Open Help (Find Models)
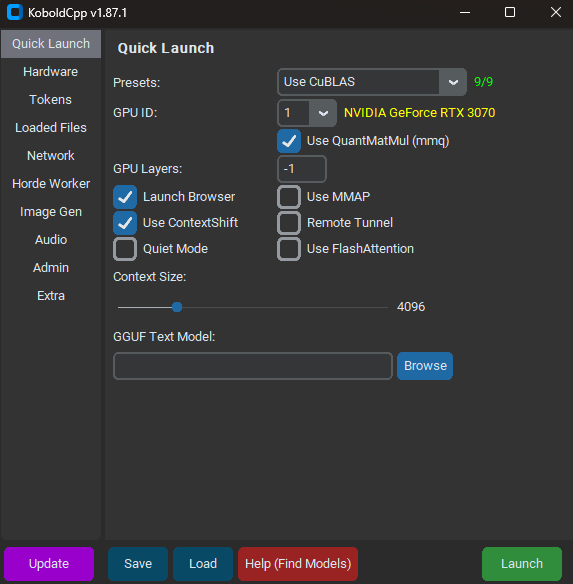Screen dimensions: 573x584 point(298,564)
